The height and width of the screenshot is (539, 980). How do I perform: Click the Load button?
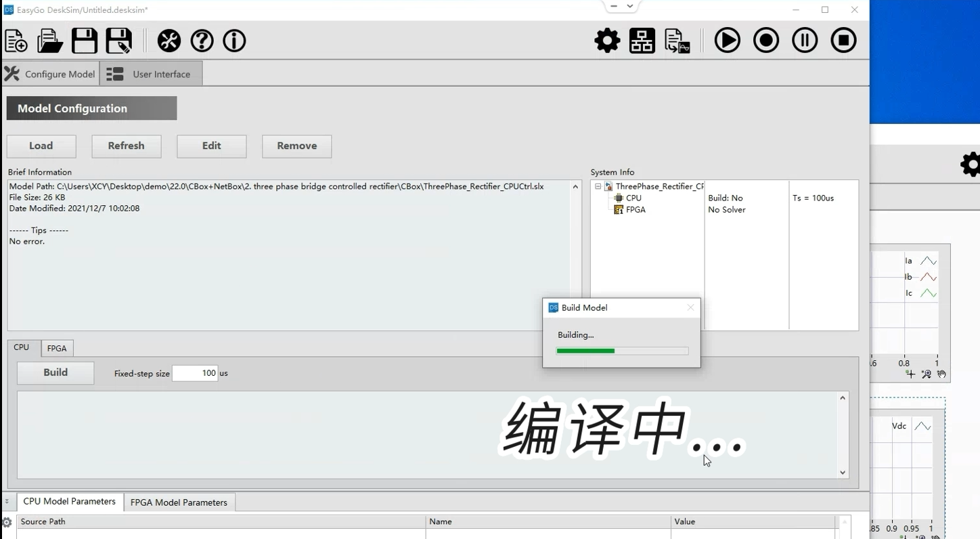[41, 146]
